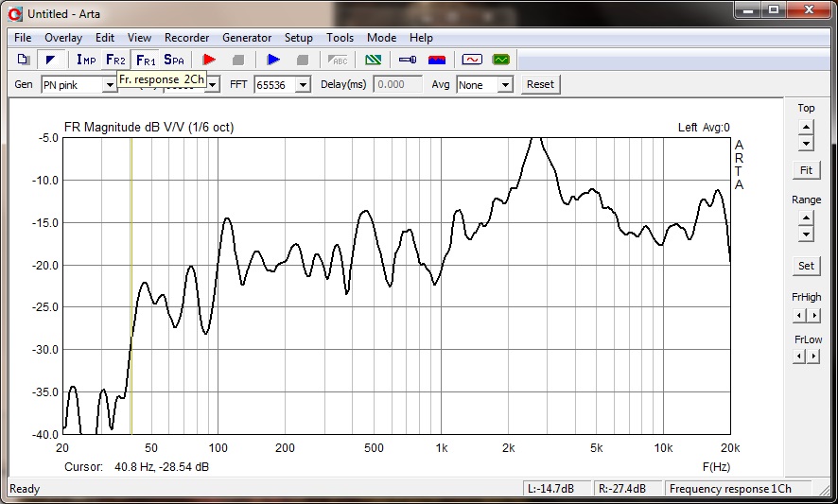Click the 'F(Hz)' axis label
This screenshot has height=504, width=838.
coord(716,466)
